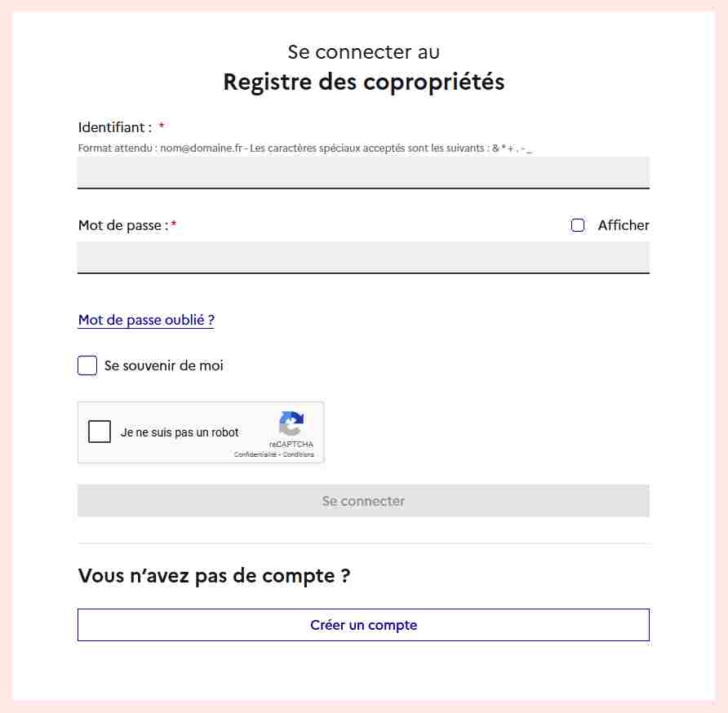Click the 'Se connecter au' page heading
The height and width of the screenshot is (713, 728).
pos(362,51)
